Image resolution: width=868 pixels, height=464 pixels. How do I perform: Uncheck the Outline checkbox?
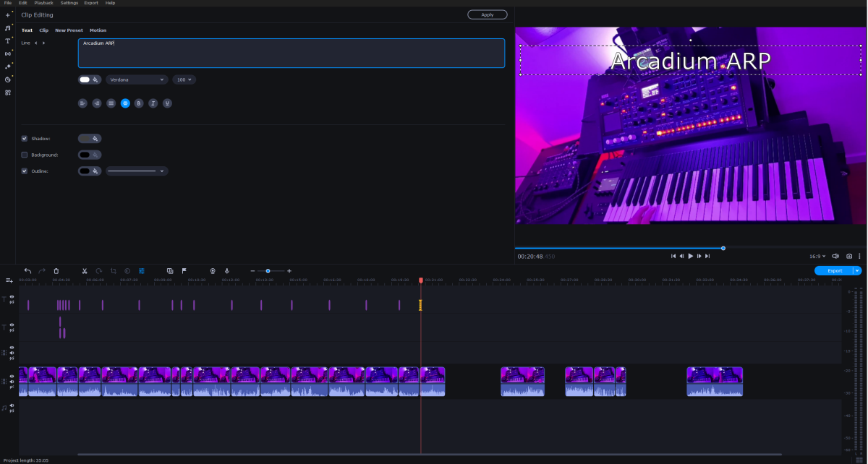tap(25, 171)
